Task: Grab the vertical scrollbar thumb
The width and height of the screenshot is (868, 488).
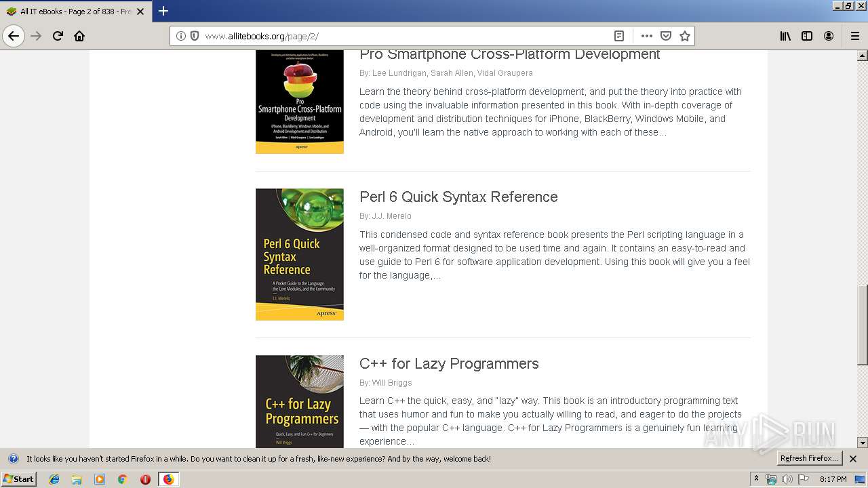Action: tap(863, 325)
